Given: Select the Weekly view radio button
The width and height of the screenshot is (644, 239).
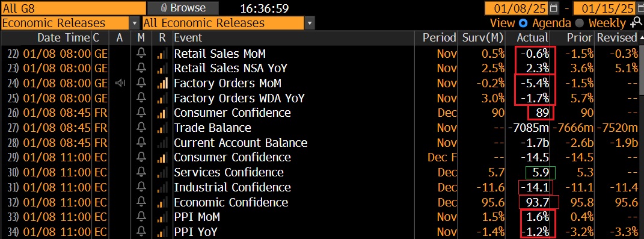Looking at the screenshot, I should pyautogui.click(x=579, y=23).
